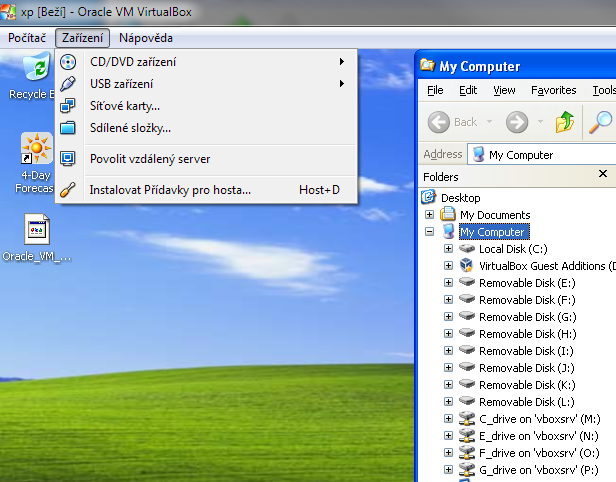The width and height of the screenshot is (616, 482).
Task: Open the Počítač menu
Action: 27,38
